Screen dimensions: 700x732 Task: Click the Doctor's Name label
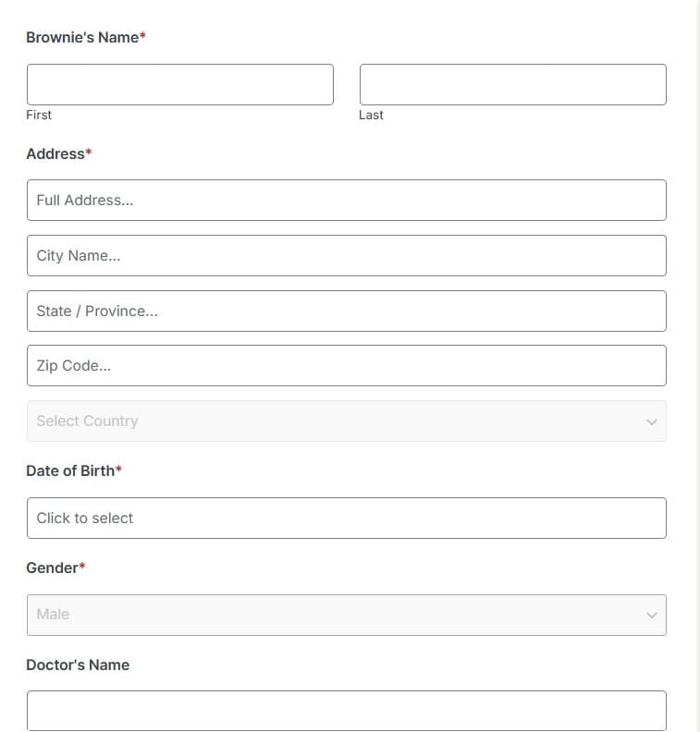click(78, 665)
